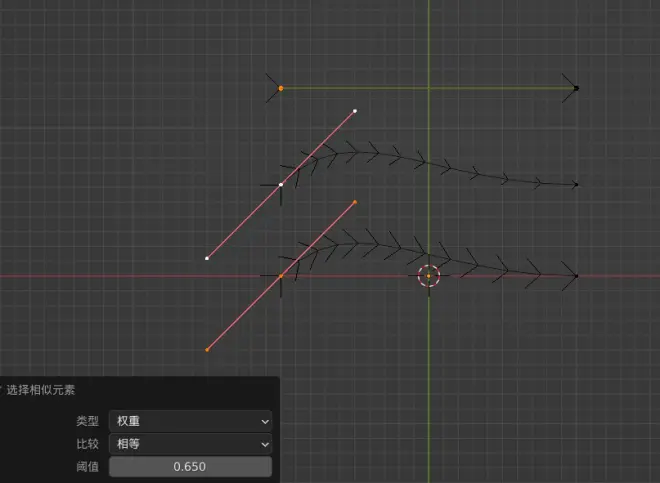Click the 3D cursor at the origin
Image resolution: width=660 pixels, height=483 pixels.
pyautogui.click(x=428, y=276)
